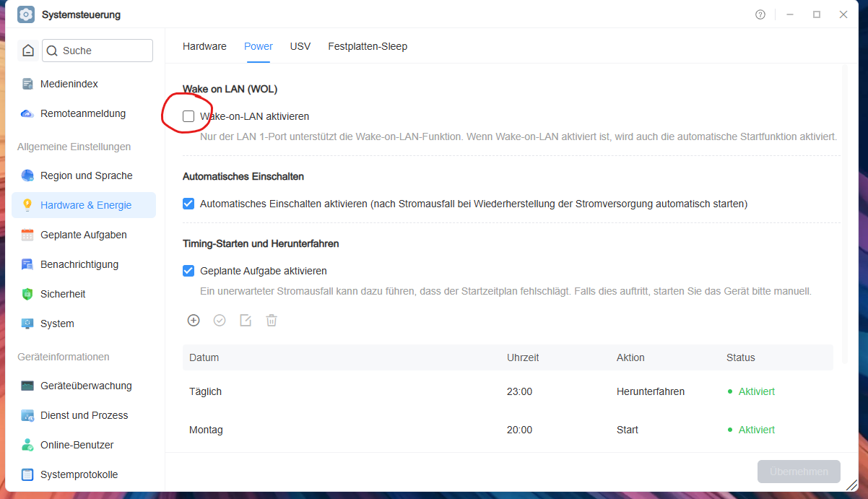Click the Hardware & Energie bulb icon

click(27, 205)
